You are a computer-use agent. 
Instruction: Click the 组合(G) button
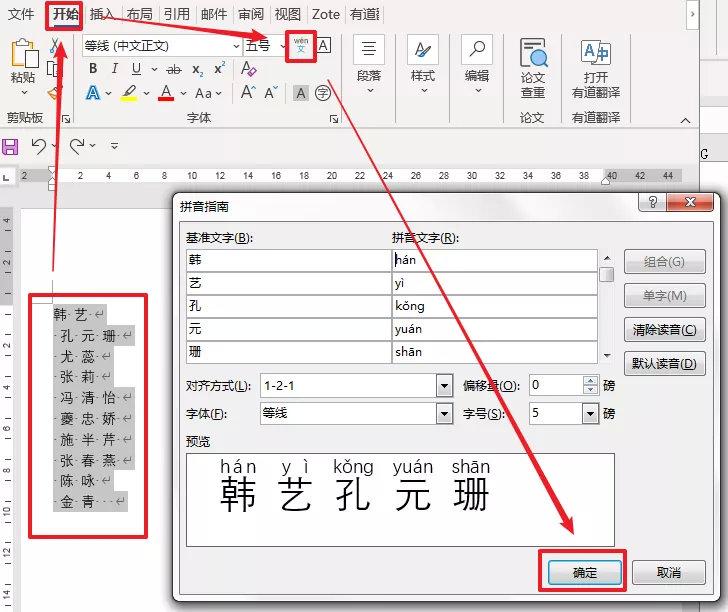(664, 262)
